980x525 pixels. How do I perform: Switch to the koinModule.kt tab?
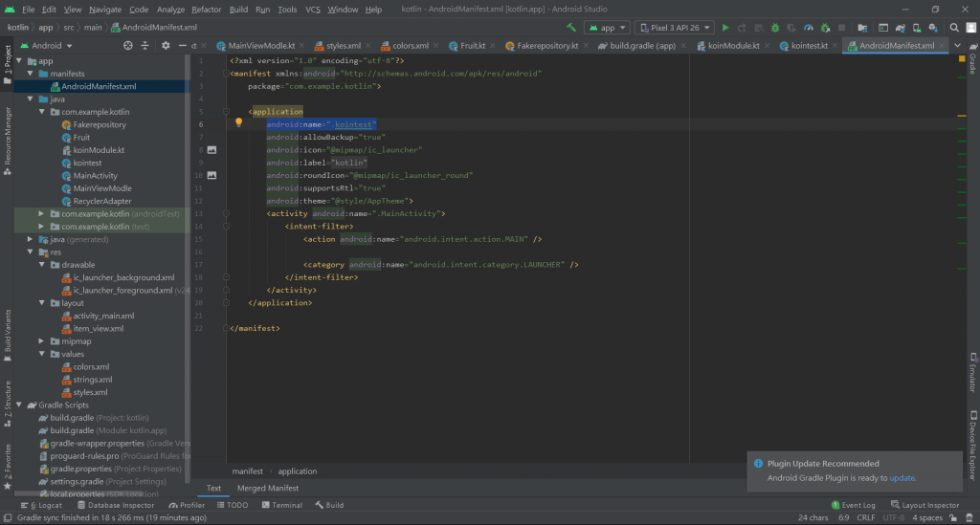click(x=733, y=46)
